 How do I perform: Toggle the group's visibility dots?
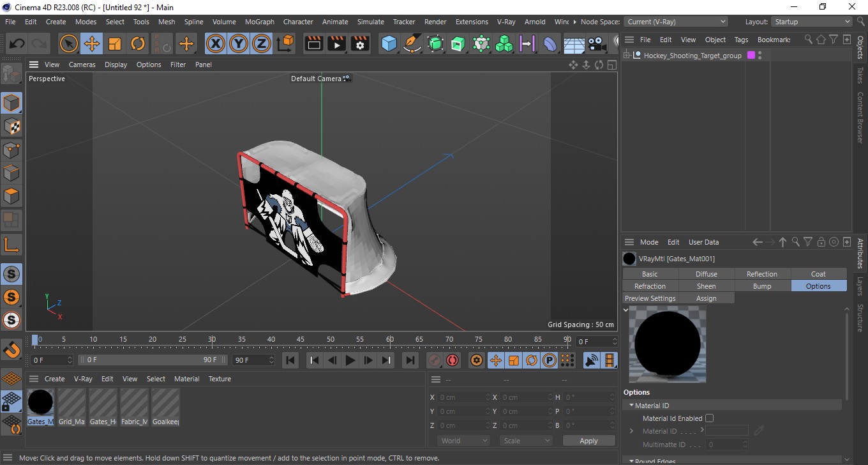point(759,56)
